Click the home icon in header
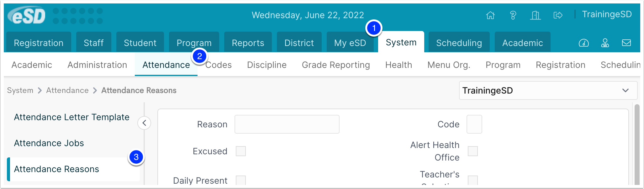The height and width of the screenshot is (189, 644). coord(490,15)
